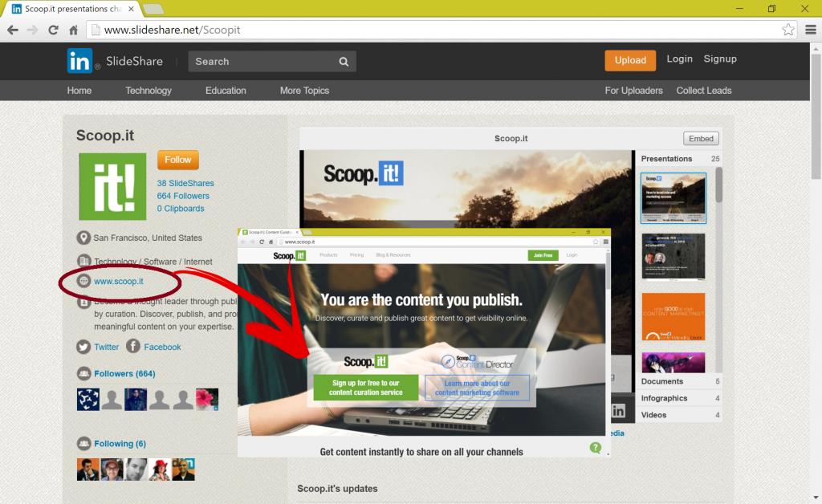Screen dimensions: 822x504
Task: Expand the More Topics menu
Action: pyautogui.click(x=304, y=91)
